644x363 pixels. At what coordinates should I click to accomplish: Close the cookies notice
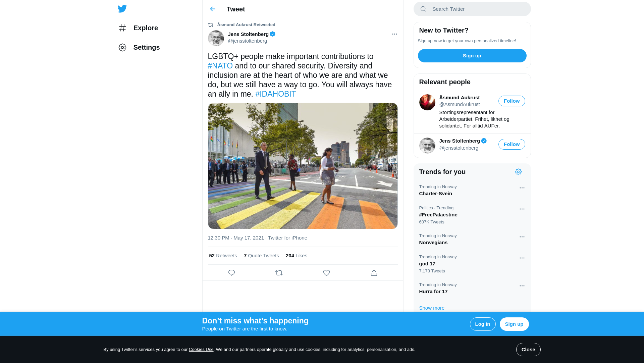(528, 350)
